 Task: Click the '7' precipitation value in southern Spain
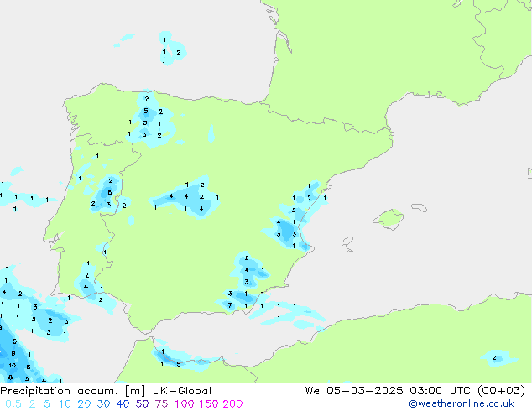pos(230,305)
